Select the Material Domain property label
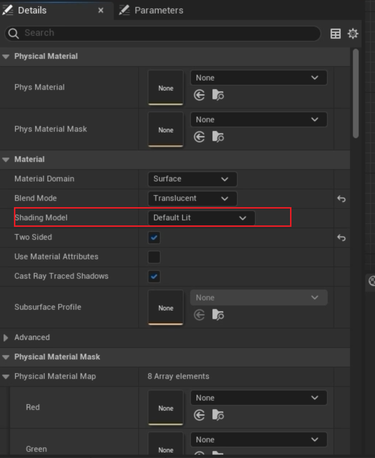This screenshot has width=375, height=458. click(x=44, y=179)
